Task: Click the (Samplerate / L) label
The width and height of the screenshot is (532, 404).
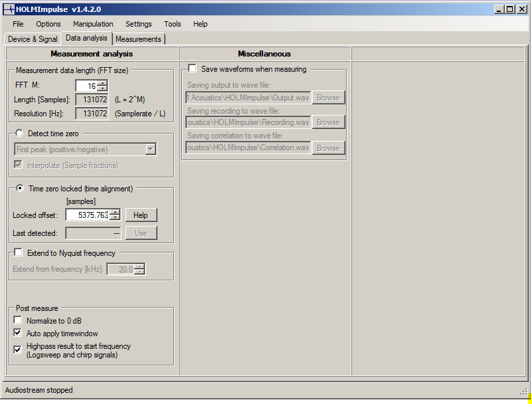Action: point(139,114)
